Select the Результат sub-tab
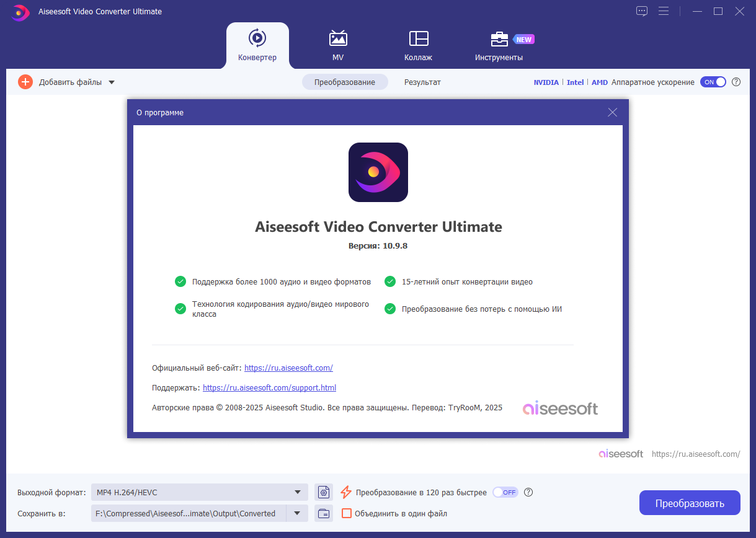Image resolution: width=756 pixels, height=538 pixels. click(x=422, y=82)
